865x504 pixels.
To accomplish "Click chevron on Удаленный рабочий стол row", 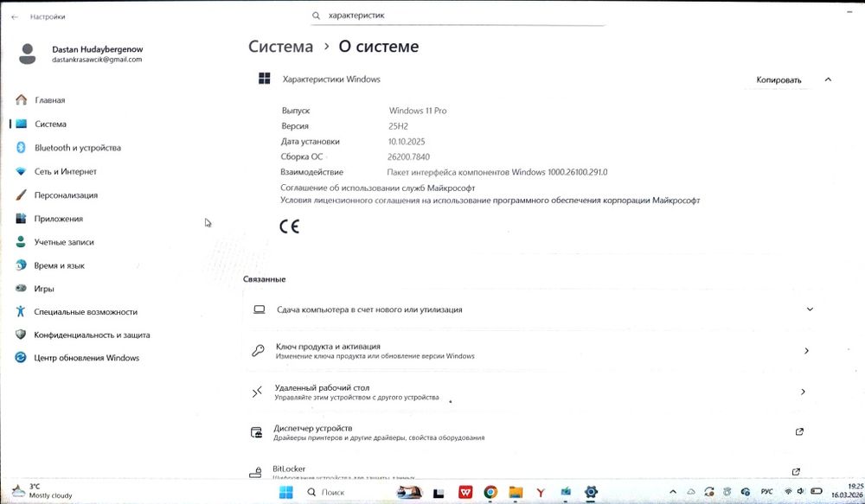I will [804, 392].
